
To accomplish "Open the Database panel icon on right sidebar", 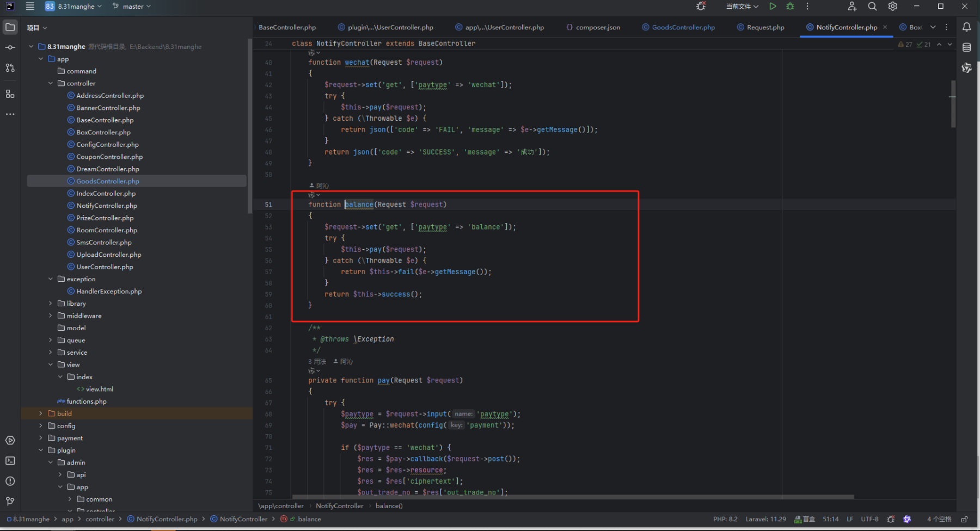I will pyautogui.click(x=967, y=47).
